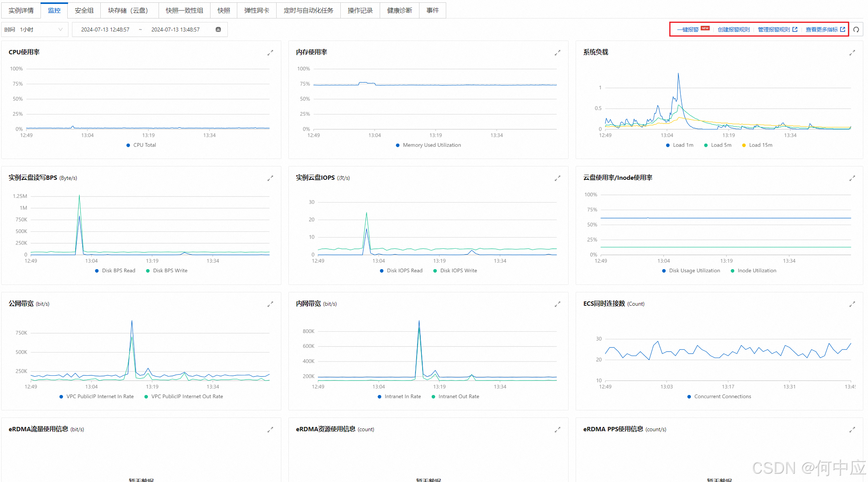
Task: Select the 监控 tab
Action: pyautogui.click(x=54, y=11)
